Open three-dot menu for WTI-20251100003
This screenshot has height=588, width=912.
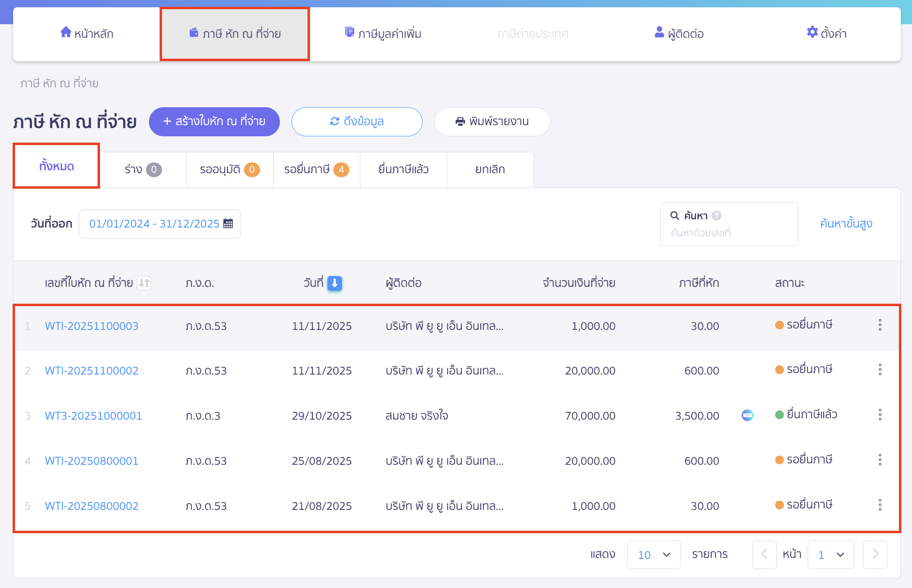[x=879, y=325]
